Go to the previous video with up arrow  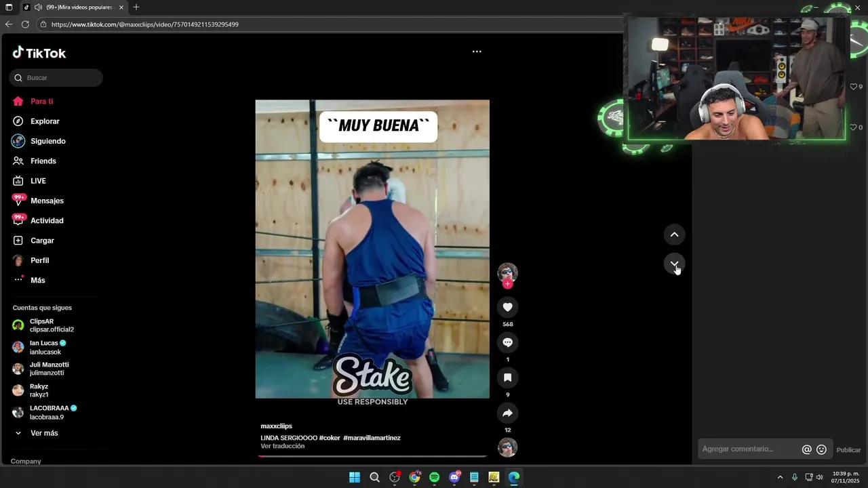[674, 235]
